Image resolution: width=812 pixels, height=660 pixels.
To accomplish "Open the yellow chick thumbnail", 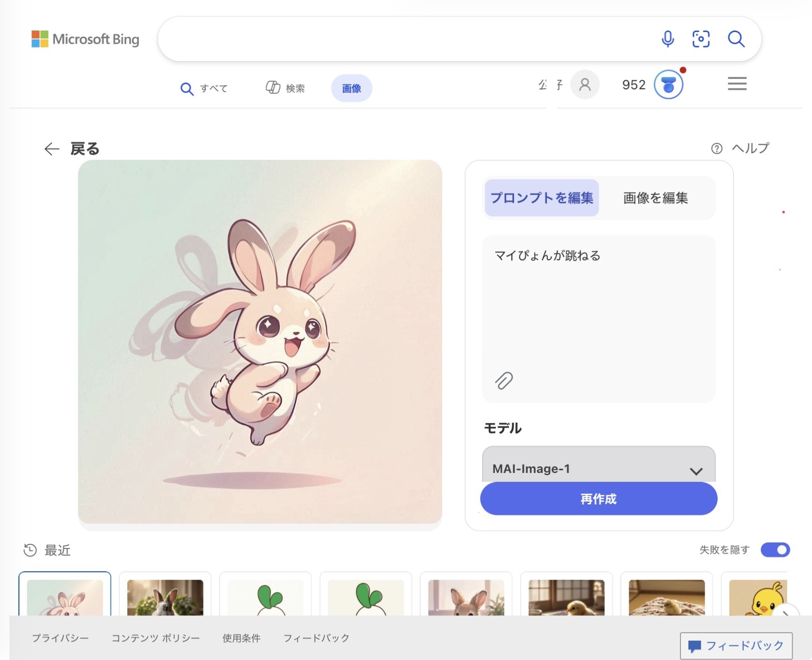I will (757, 598).
